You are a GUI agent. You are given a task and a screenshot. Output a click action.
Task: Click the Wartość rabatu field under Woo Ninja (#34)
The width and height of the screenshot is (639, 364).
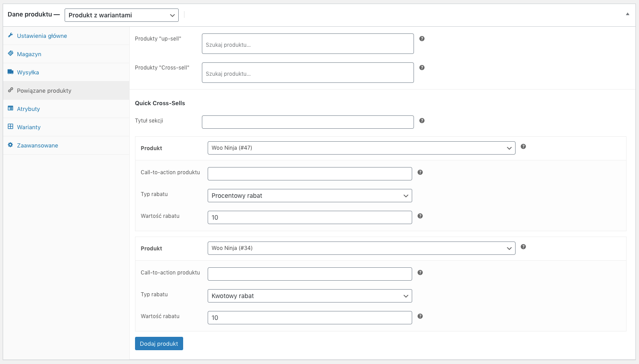pyautogui.click(x=310, y=318)
